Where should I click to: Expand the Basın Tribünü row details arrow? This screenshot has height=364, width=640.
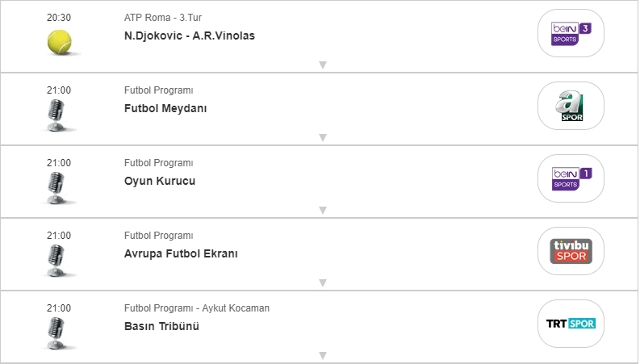[322, 355]
